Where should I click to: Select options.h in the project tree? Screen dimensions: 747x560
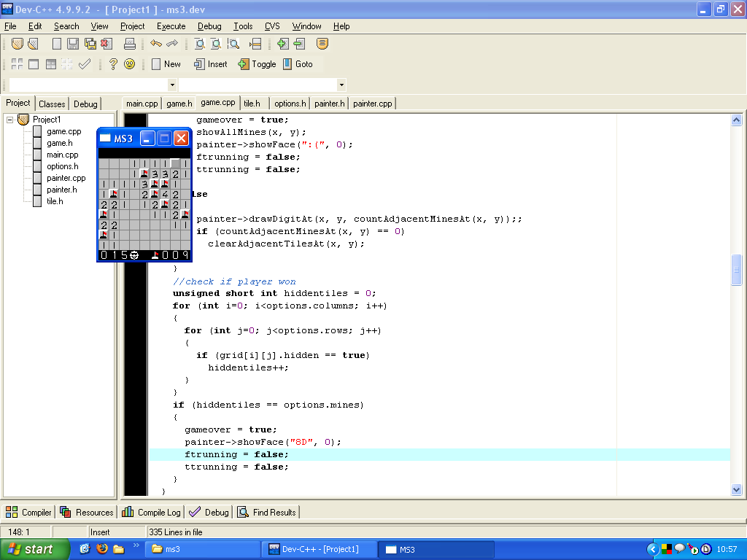(x=62, y=166)
